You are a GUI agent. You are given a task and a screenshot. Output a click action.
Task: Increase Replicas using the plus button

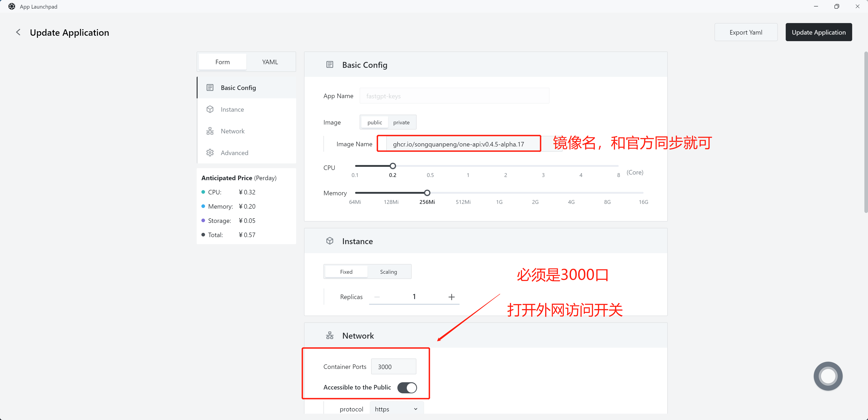click(452, 297)
